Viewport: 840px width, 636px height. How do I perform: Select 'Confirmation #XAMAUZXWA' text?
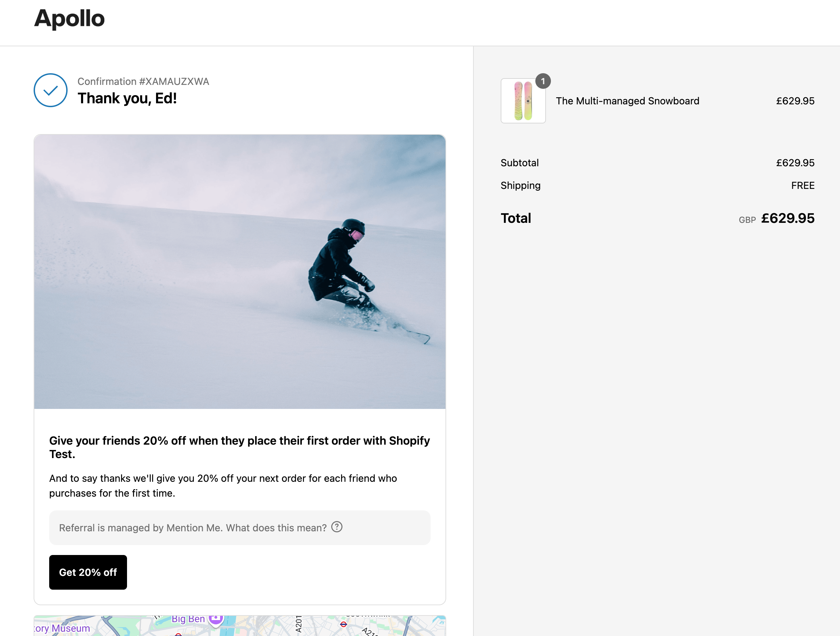143,81
